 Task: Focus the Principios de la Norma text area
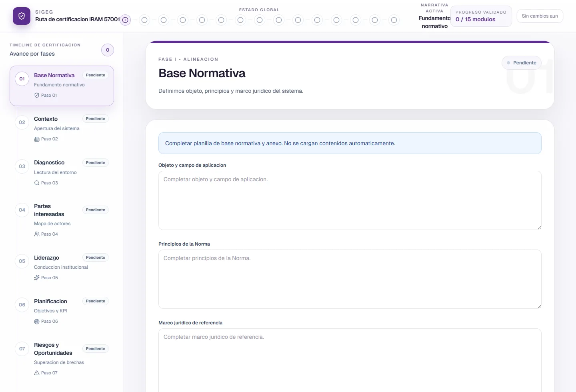pyautogui.click(x=350, y=279)
